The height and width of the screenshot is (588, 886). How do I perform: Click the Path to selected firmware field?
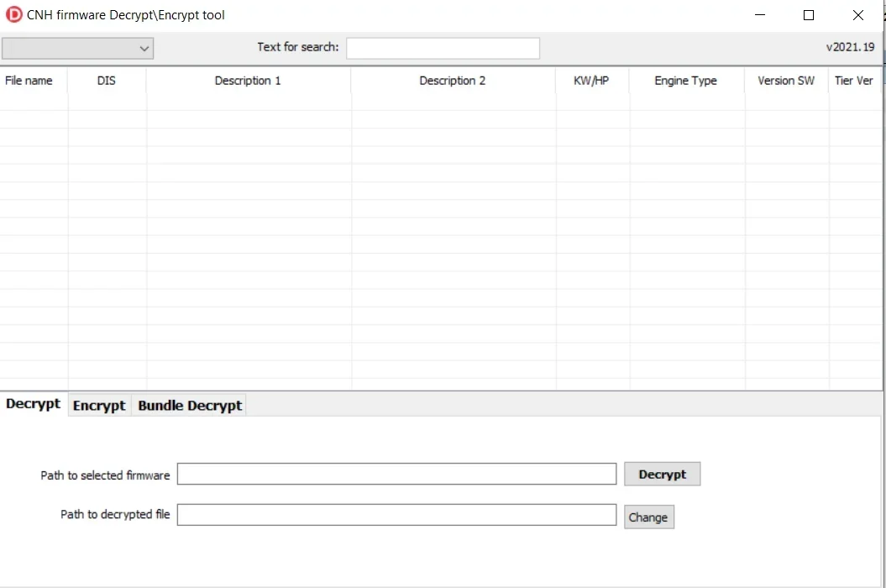point(396,475)
